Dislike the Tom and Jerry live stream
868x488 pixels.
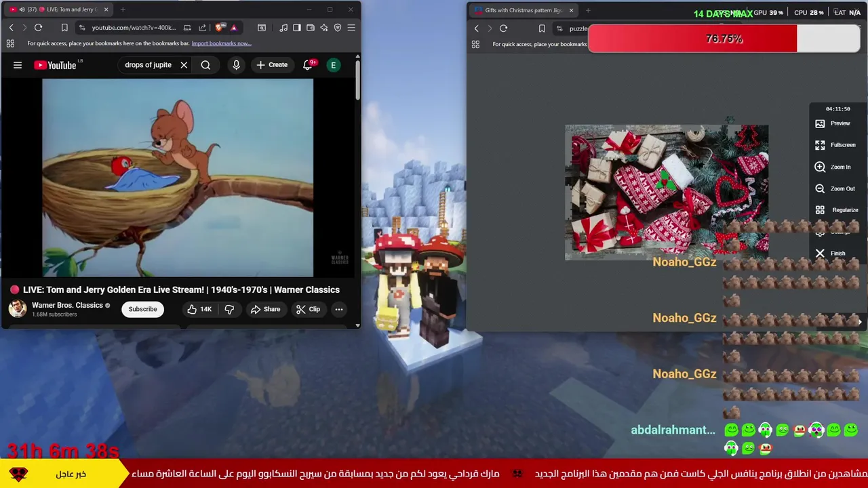tap(229, 309)
